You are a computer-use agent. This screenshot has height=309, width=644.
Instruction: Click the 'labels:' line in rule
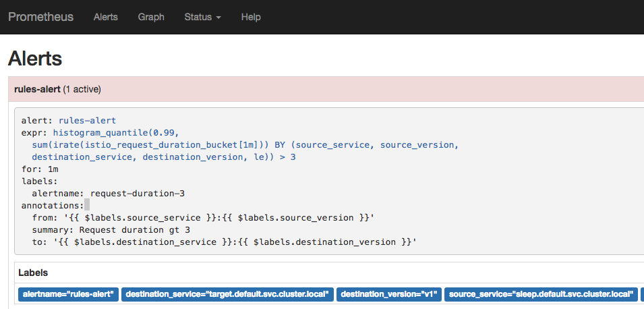[40, 181]
